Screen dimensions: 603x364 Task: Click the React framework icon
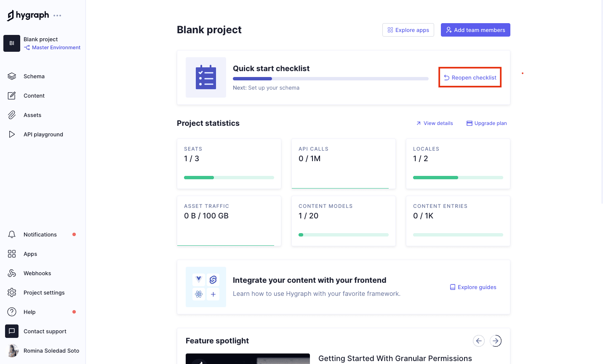[x=198, y=294]
